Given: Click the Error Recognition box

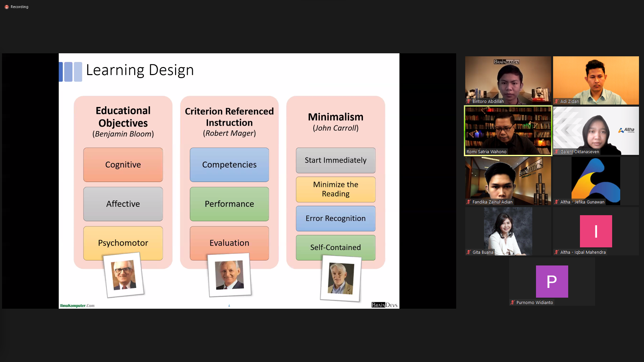Looking at the screenshot, I should pos(335,218).
